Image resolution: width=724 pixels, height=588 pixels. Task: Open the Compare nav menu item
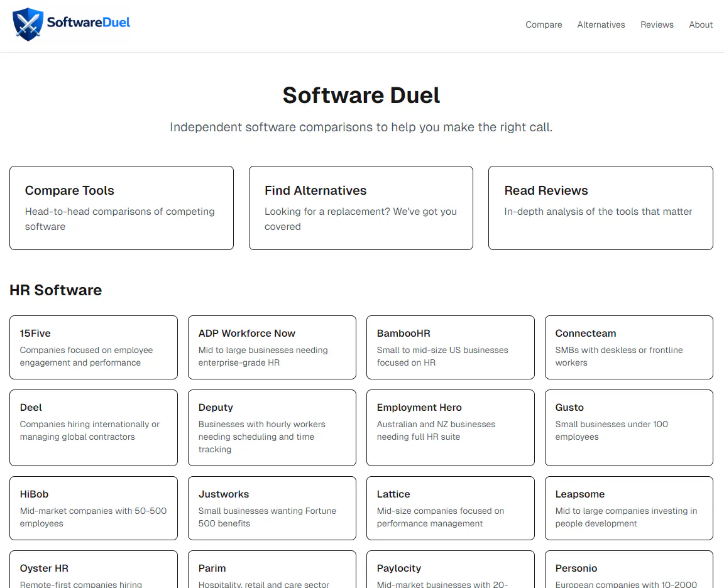click(544, 25)
